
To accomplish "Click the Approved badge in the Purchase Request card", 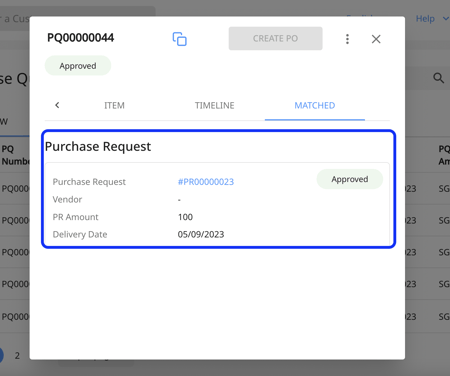I will (350, 179).
